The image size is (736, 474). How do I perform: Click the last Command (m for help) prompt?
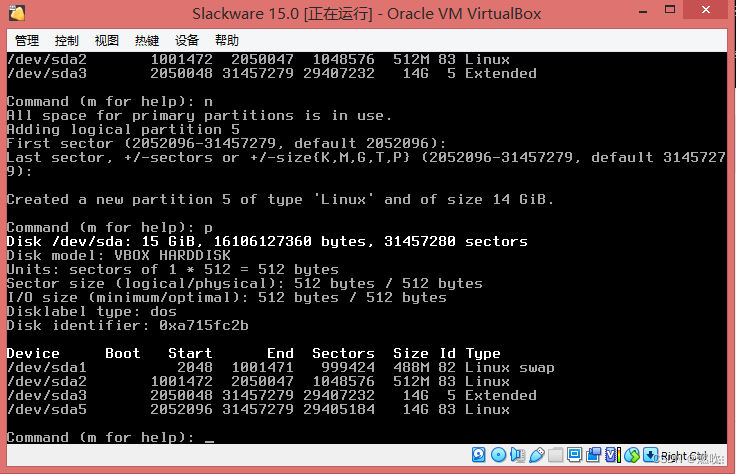click(x=100, y=437)
